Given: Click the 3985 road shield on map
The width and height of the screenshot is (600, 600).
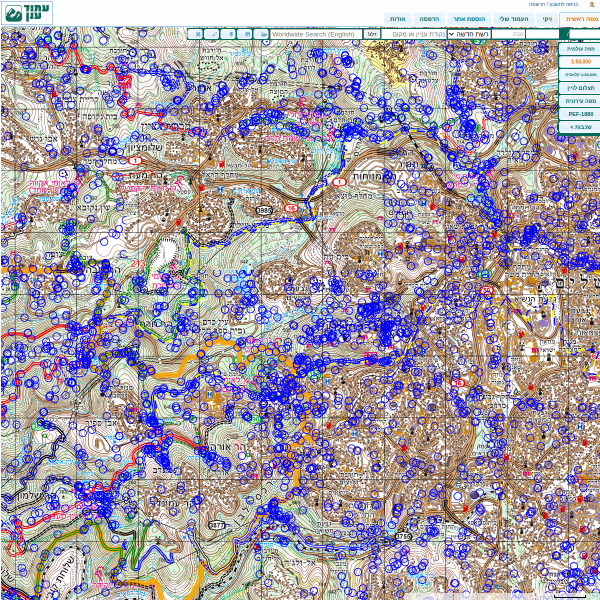Looking at the screenshot, I should tap(264, 210).
